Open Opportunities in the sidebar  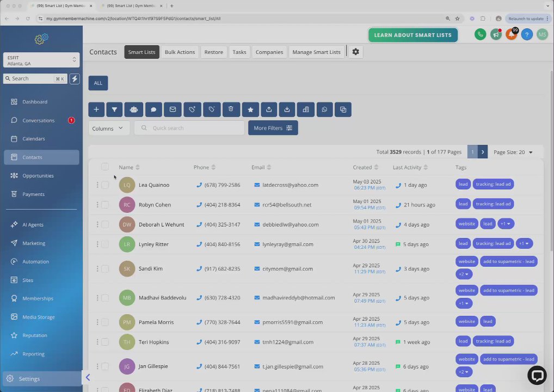(x=41, y=176)
